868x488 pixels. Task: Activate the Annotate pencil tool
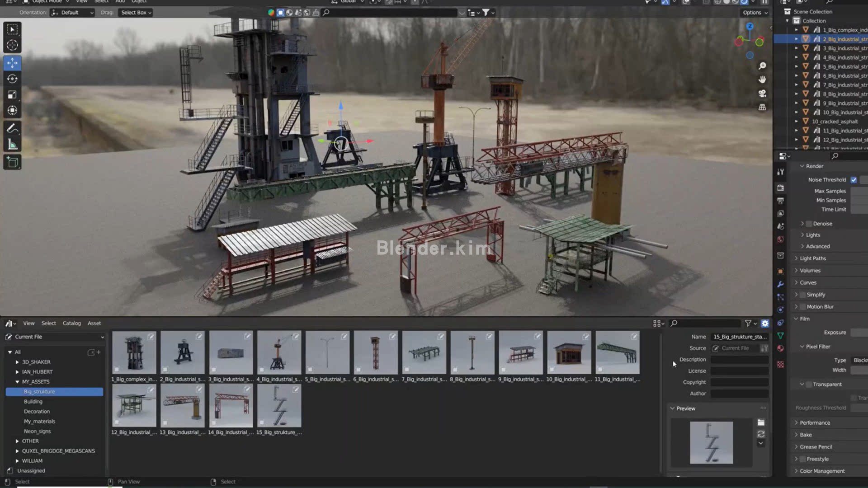(x=12, y=128)
